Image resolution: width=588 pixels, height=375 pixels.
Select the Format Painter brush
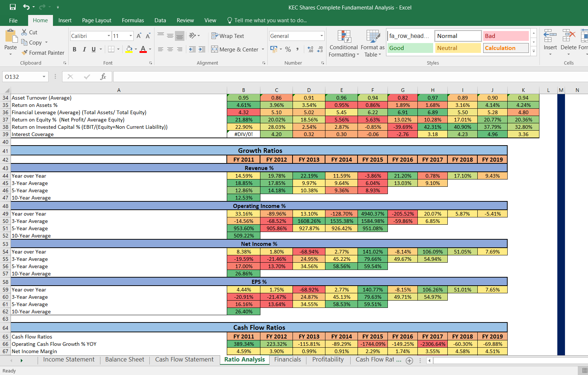(24, 53)
